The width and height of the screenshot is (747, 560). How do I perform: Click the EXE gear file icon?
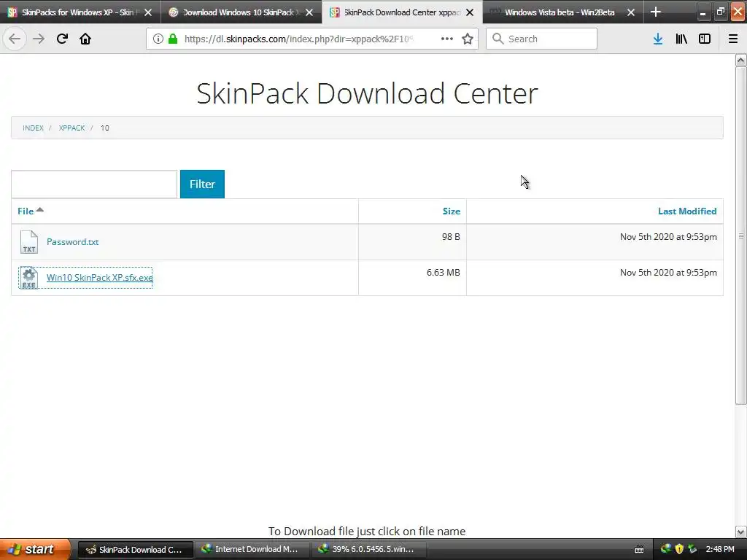pyautogui.click(x=28, y=278)
